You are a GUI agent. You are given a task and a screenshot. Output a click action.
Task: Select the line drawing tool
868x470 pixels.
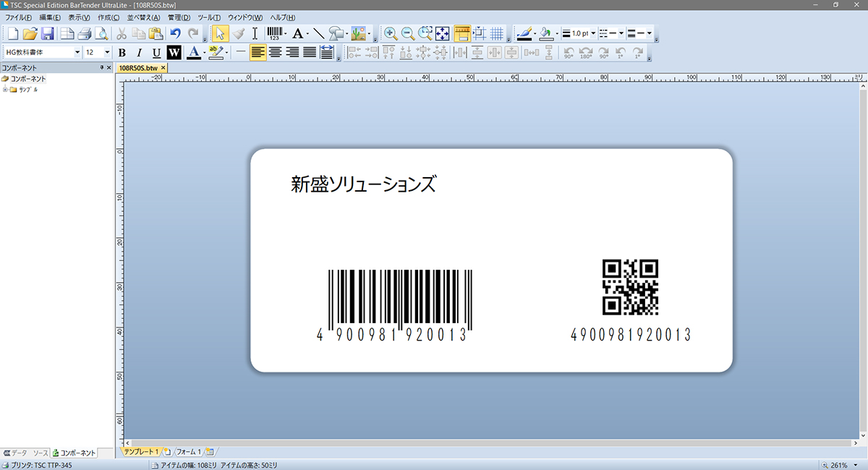coord(318,33)
